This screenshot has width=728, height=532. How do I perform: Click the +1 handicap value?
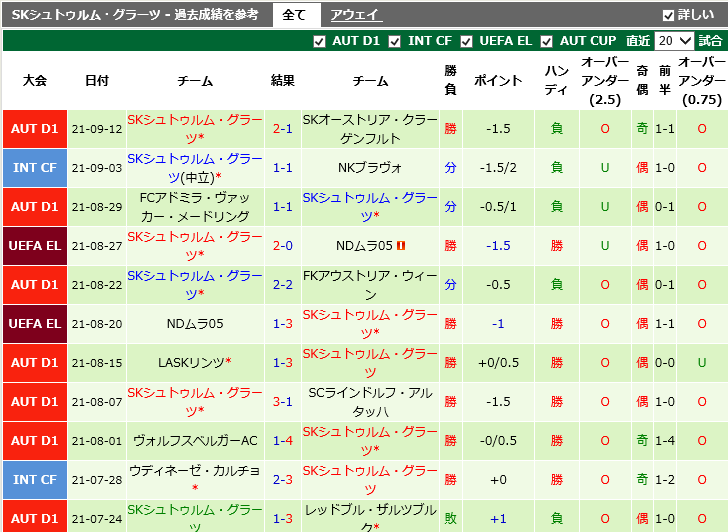498,519
